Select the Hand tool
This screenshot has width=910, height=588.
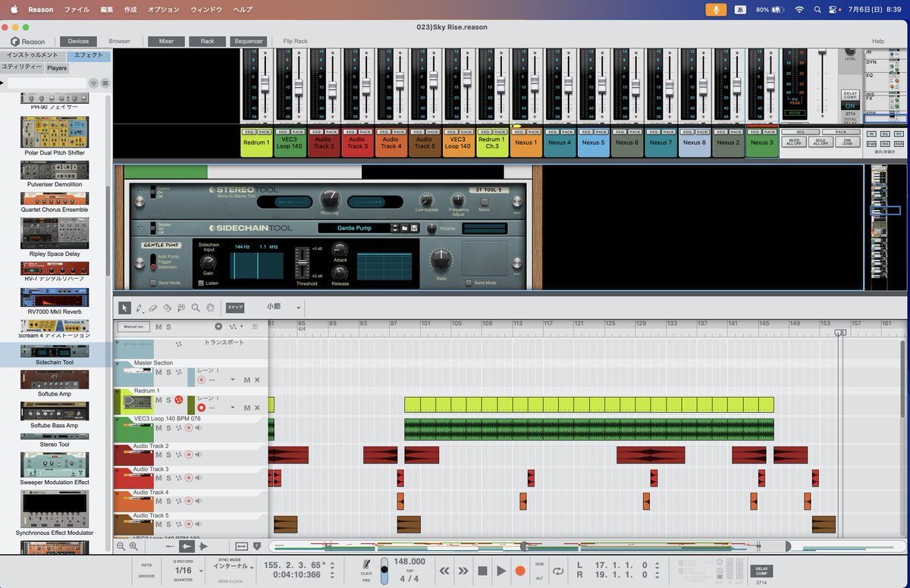tap(210, 308)
